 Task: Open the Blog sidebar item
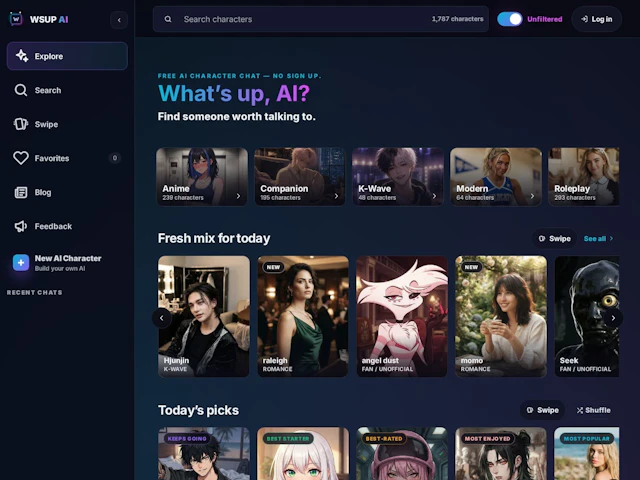pyautogui.click(x=67, y=192)
